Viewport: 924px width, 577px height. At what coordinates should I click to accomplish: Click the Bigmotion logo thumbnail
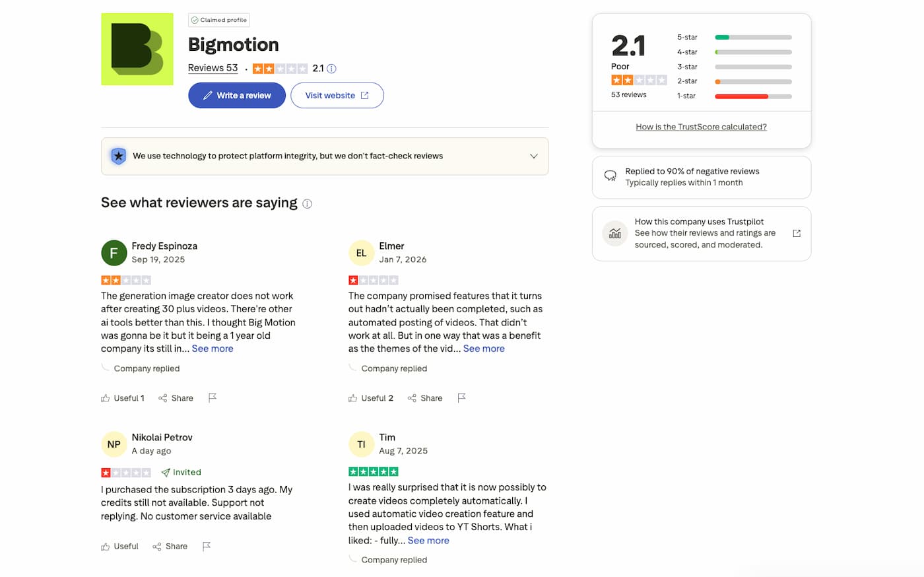click(x=137, y=50)
